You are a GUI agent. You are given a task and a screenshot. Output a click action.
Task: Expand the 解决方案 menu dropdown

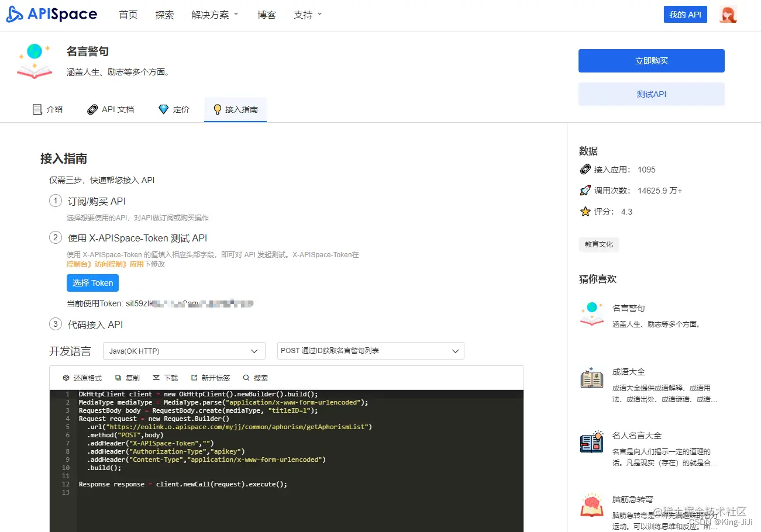pyautogui.click(x=214, y=15)
